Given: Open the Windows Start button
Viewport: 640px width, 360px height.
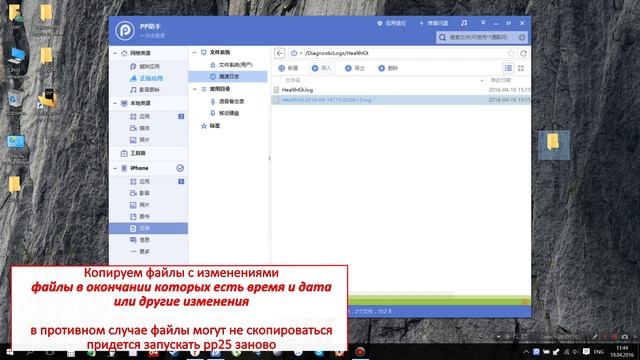Looking at the screenshot, I should click(x=9, y=352).
